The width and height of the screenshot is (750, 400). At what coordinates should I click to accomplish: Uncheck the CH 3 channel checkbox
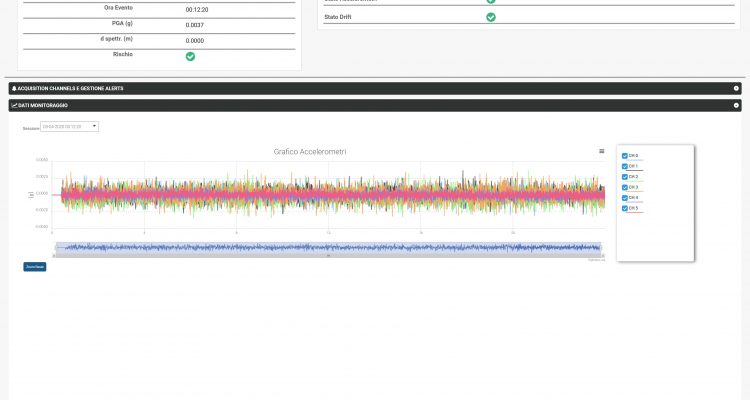(625, 188)
